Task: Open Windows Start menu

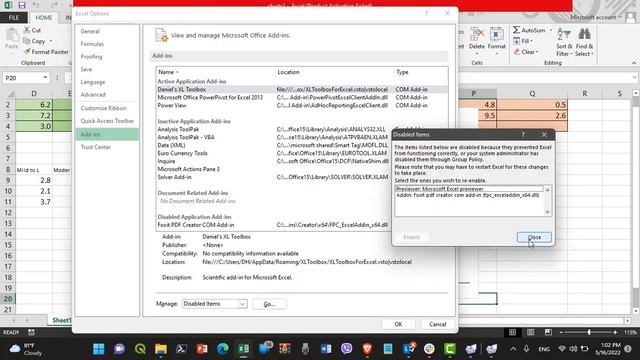Action: tap(99, 349)
